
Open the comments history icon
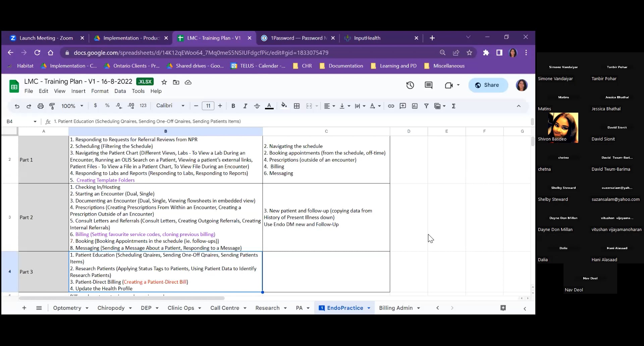[428, 85]
